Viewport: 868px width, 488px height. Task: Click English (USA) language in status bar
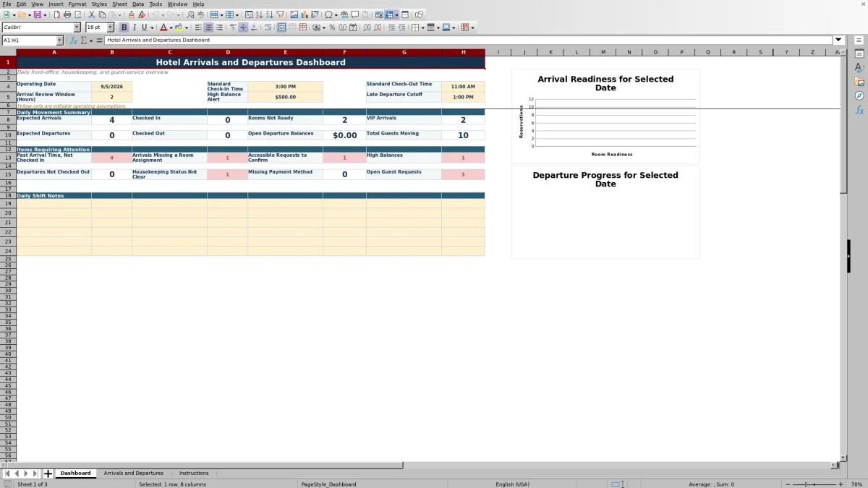point(512,484)
